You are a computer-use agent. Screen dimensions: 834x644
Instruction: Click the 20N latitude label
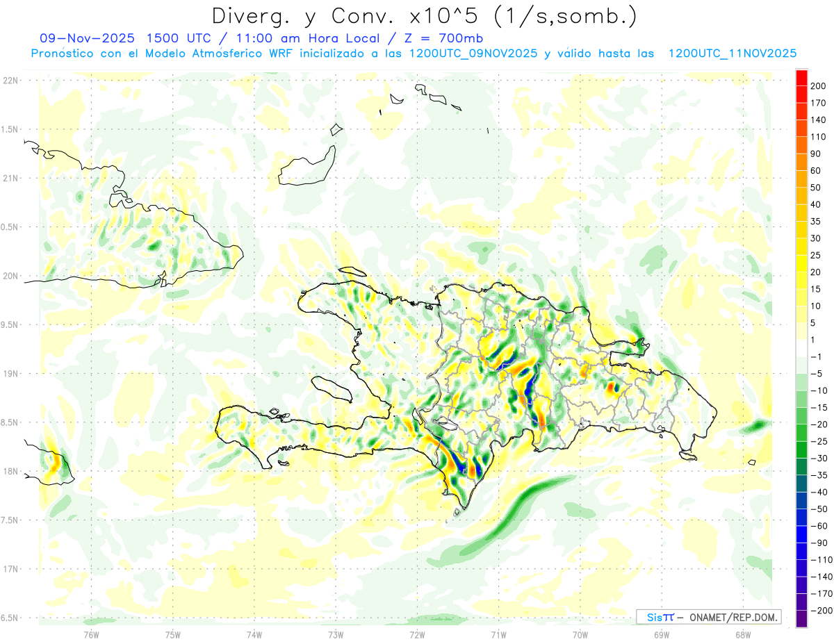pos(10,276)
